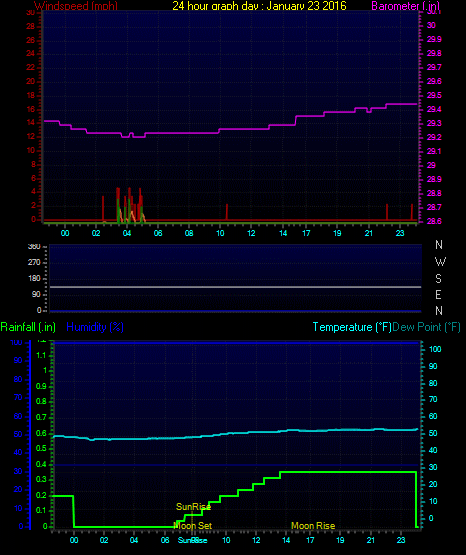Image resolution: width=466 pixels, height=555 pixels.
Task: Select the 24 hour graph date title
Action: [259, 5]
